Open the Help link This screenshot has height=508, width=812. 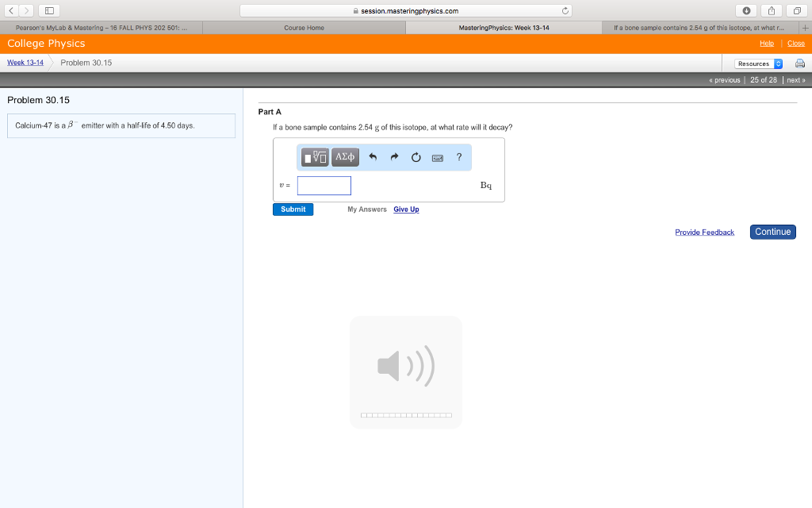click(x=767, y=44)
